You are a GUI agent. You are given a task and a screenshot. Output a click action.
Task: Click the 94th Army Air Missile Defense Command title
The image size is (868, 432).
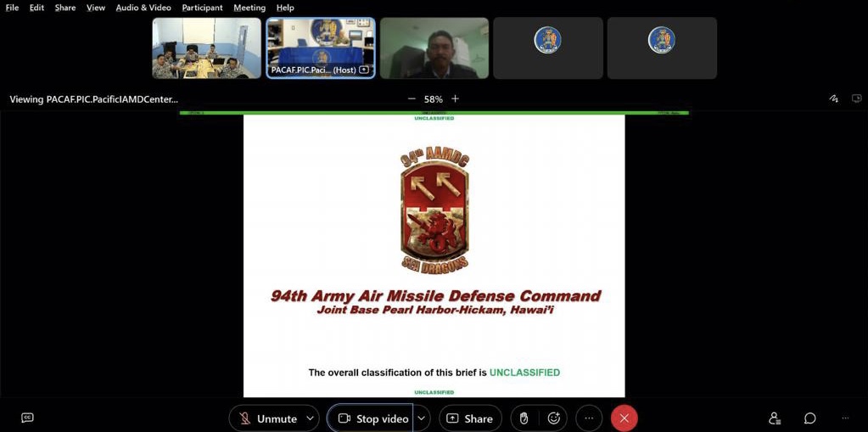[435, 295]
